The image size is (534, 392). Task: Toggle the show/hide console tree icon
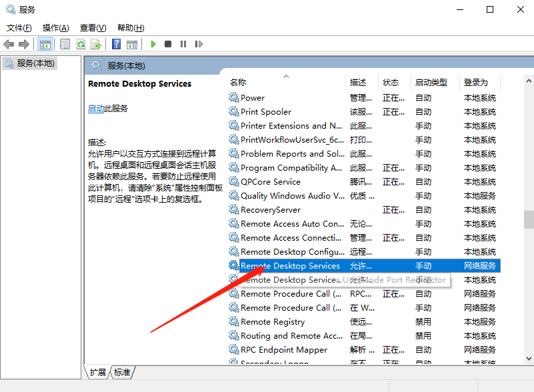click(45, 44)
